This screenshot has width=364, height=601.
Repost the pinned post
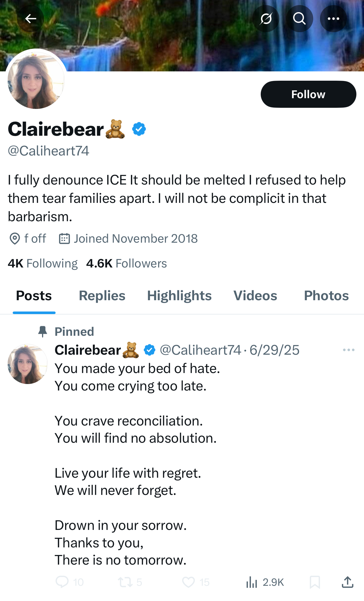[125, 582]
